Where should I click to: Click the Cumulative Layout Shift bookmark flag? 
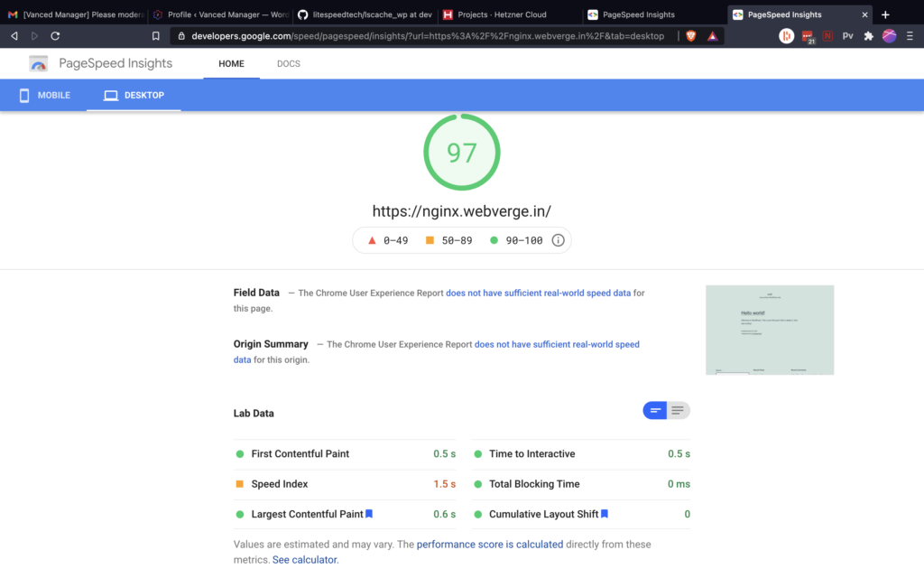605,512
